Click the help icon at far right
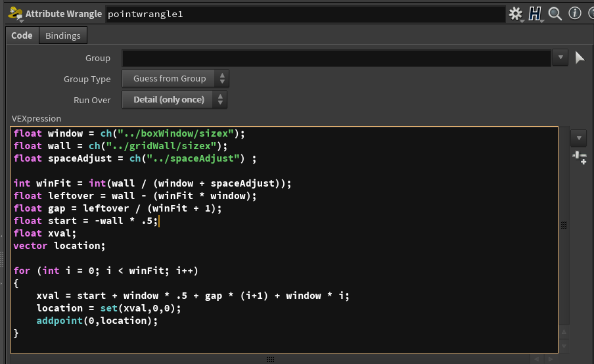Viewport: 594px width, 364px height. (x=589, y=14)
